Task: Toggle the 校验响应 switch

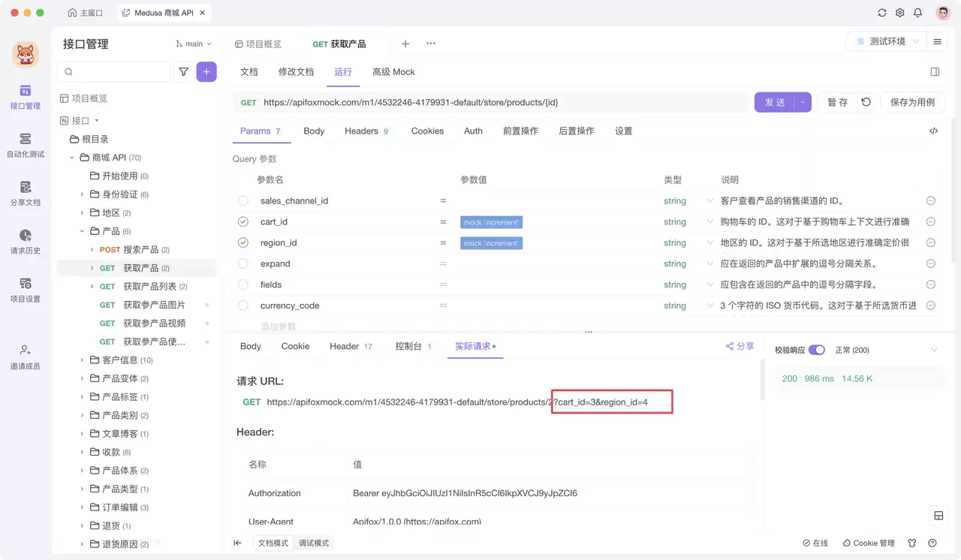Action: click(x=816, y=350)
